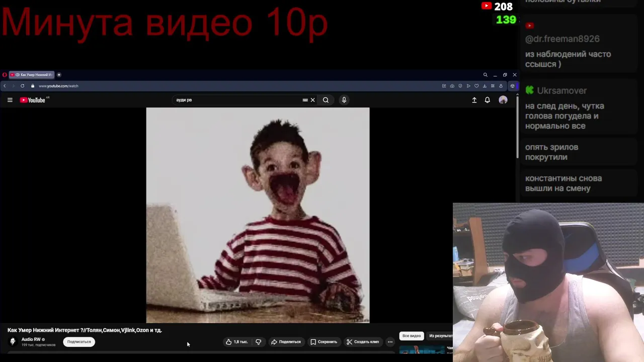Click the green viewer count 139

point(506,20)
